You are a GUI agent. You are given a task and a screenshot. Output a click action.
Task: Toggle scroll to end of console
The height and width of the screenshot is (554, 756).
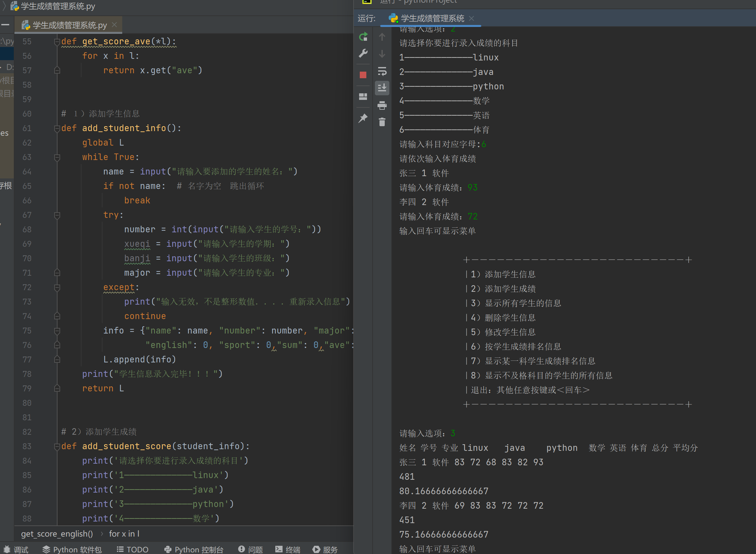pos(382,88)
